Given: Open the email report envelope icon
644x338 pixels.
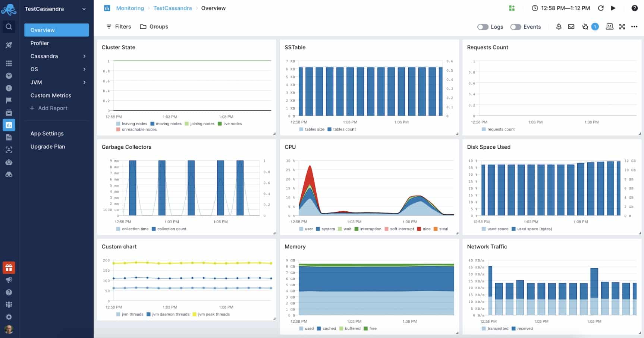Looking at the screenshot, I should point(571,26).
